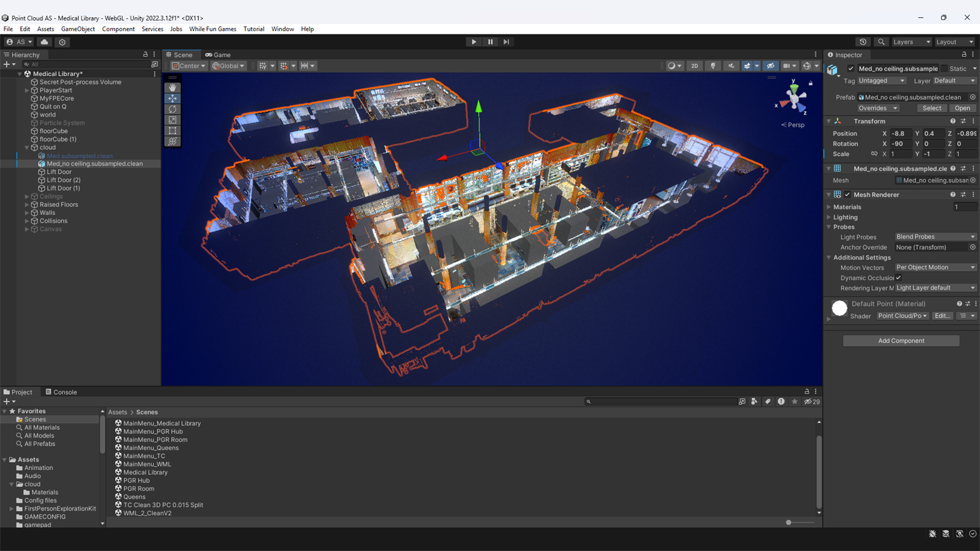Toggle scene effects (skybox, fog)
The image size is (980, 551).
(x=747, y=66)
